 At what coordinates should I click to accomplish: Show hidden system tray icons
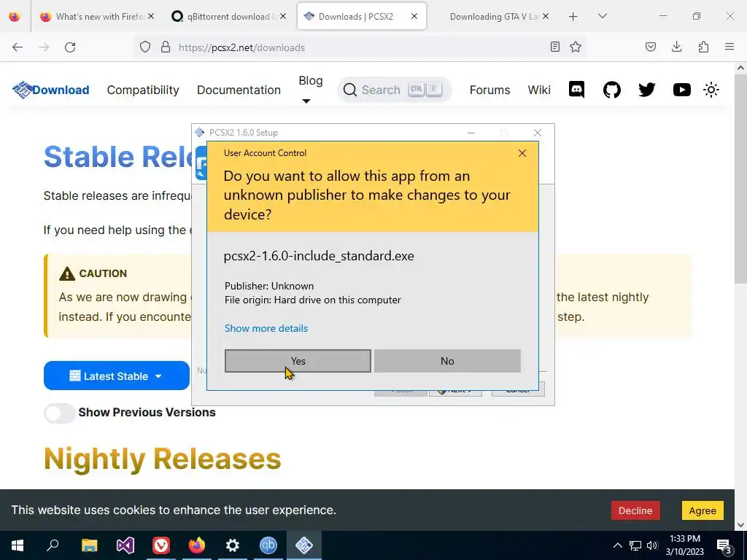[x=617, y=545]
